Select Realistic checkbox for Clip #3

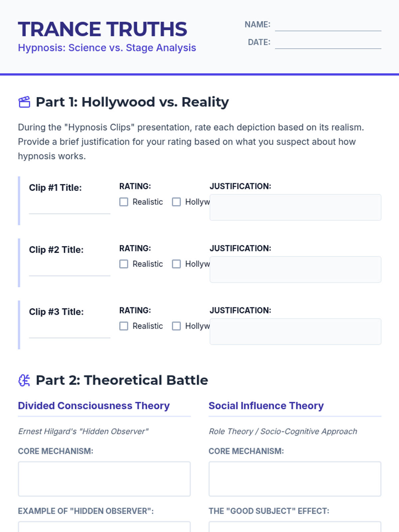click(124, 326)
